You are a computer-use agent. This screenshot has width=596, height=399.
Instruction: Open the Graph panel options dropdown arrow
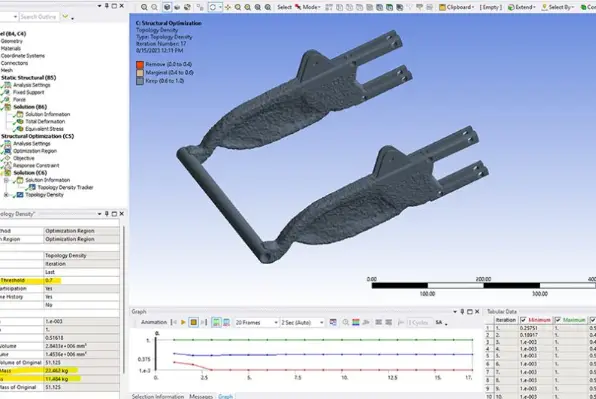click(455, 312)
